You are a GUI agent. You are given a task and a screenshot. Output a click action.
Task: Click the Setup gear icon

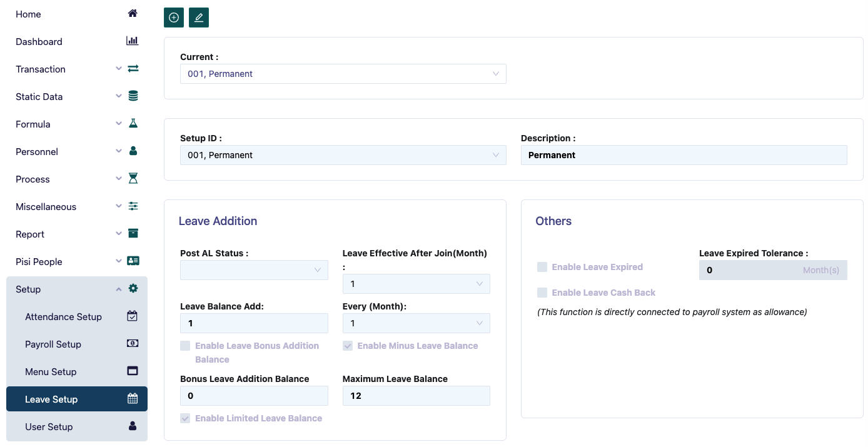[x=133, y=289]
